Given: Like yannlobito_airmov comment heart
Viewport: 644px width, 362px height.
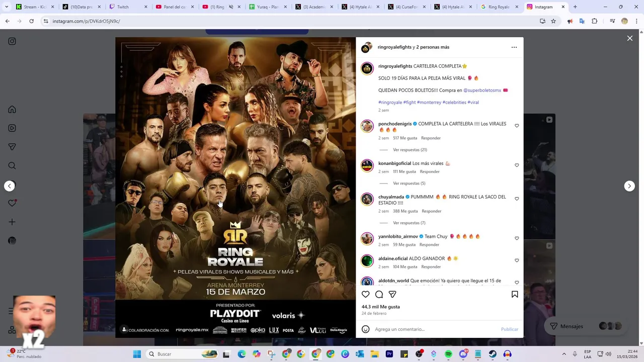Looking at the screenshot, I should (517, 238).
